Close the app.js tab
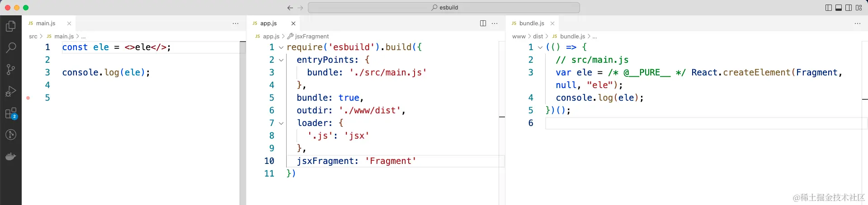The image size is (868, 205). pyautogui.click(x=293, y=23)
